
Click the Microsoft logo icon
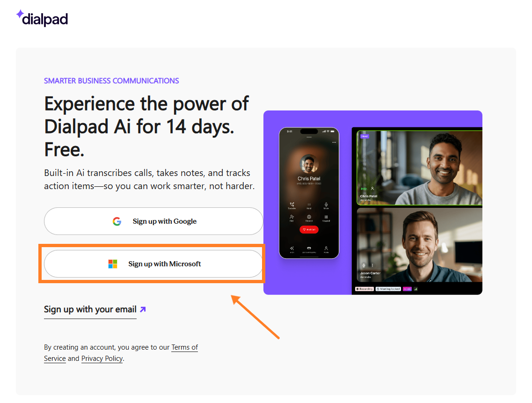113,264
